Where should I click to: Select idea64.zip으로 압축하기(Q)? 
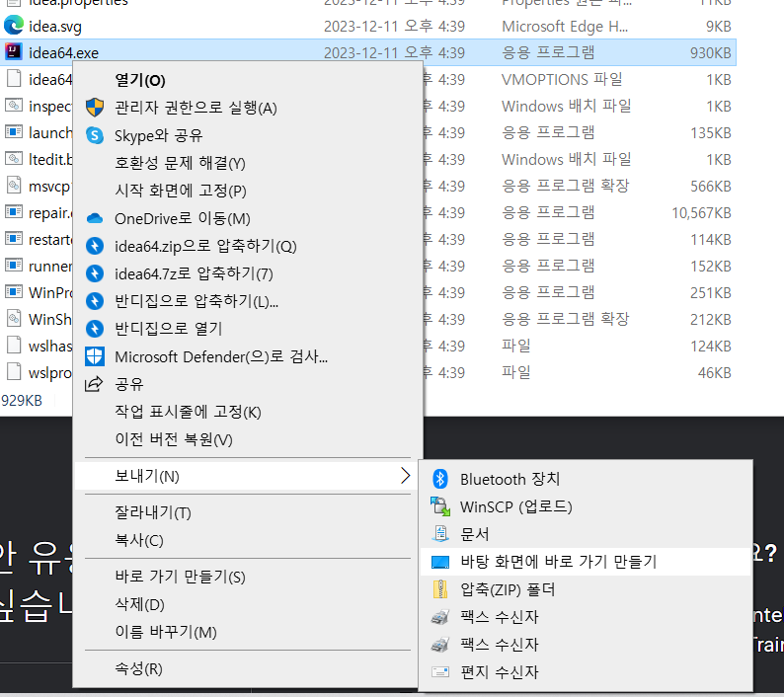(205, 246)
